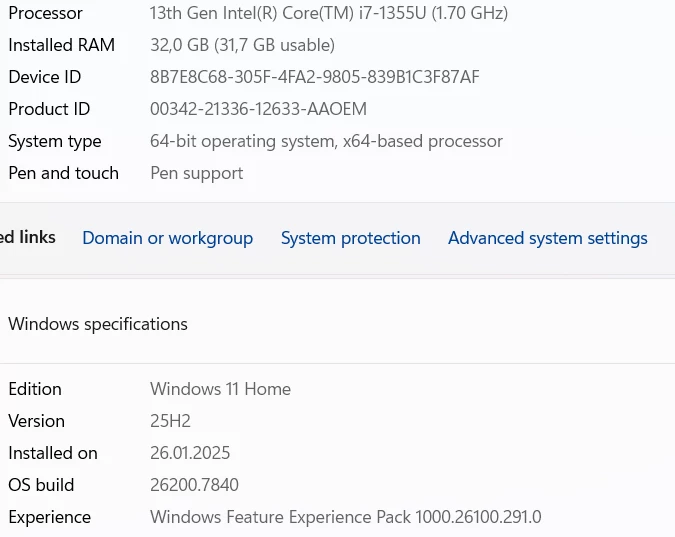This screenshot has height=537, width=675.
Task: Click the Experience label
Action: pyautogui.click(x=50, y=517)
